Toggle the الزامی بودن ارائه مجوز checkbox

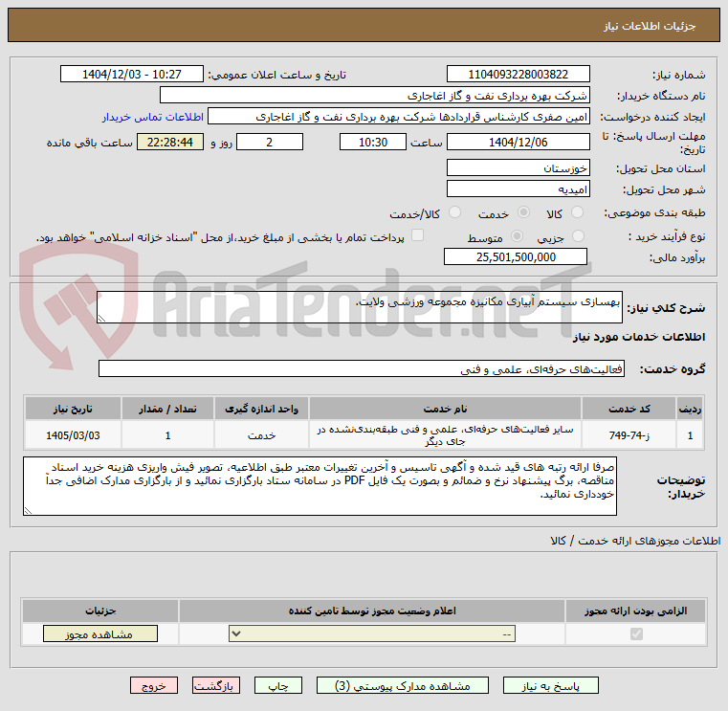[636, 633]
